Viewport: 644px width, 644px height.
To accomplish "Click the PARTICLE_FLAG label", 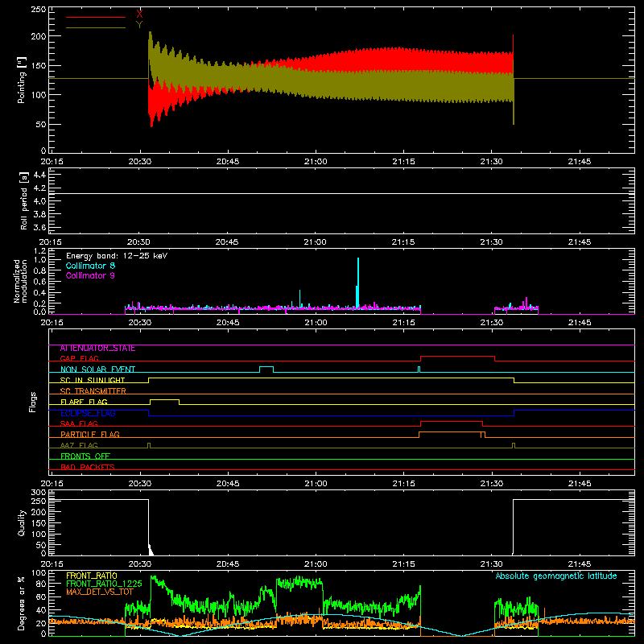I will coord(90,434).
